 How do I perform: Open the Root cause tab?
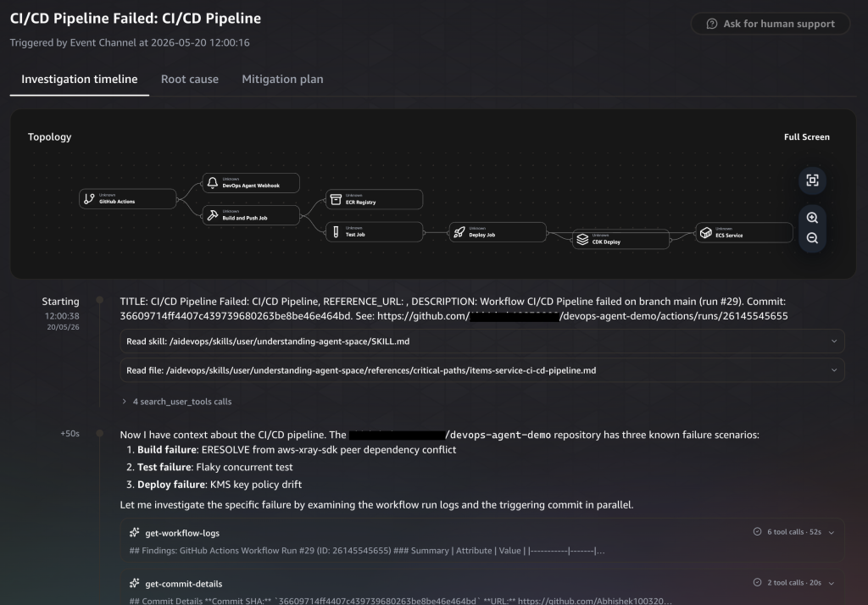[x=190, y=79]
